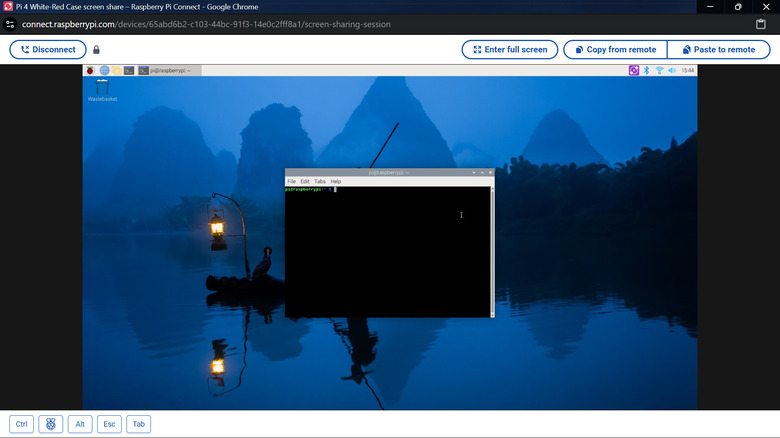This screenshot has width=780, height=438.
Task: Enter full screen mode
Action: [510, 50]
